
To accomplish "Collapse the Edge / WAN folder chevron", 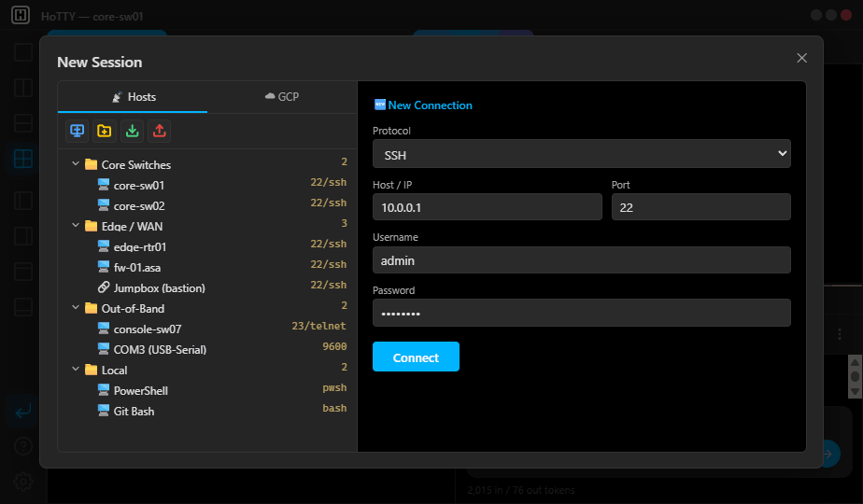I will [x=76, y=226].
